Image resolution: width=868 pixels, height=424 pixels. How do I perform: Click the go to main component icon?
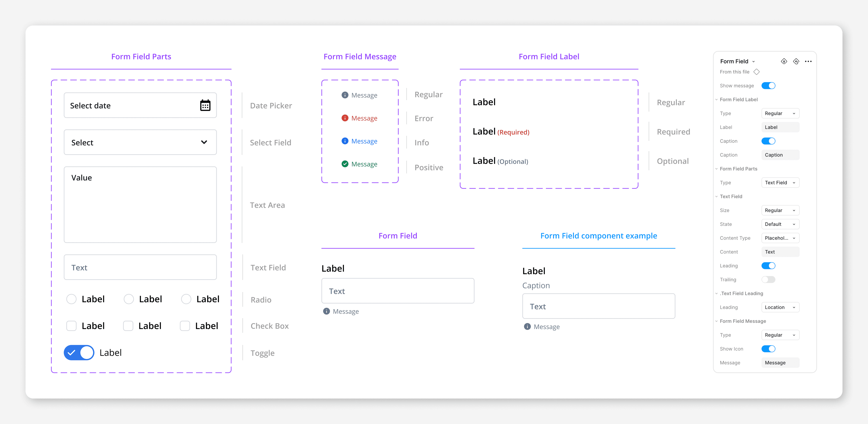click(x=784, y=61)
